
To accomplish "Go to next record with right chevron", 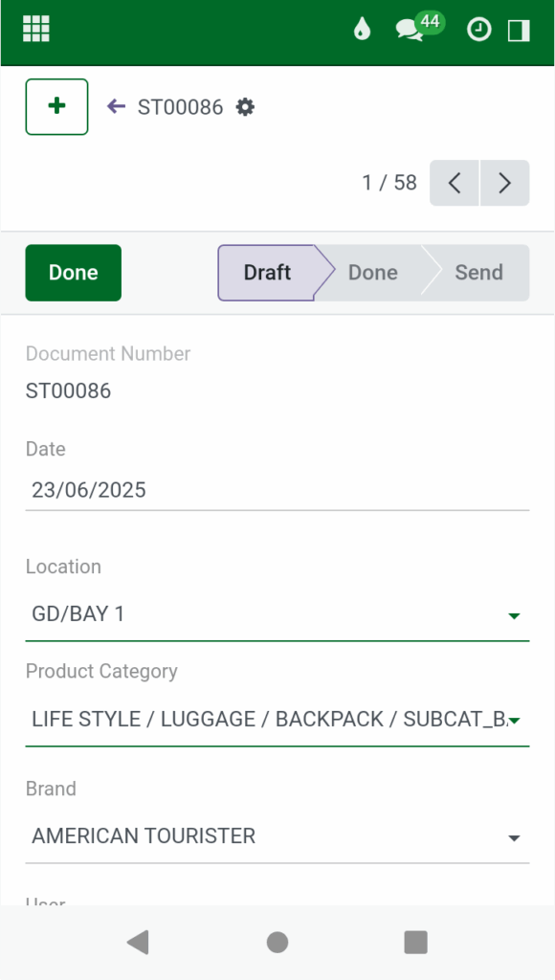I will tap(504, 183).
